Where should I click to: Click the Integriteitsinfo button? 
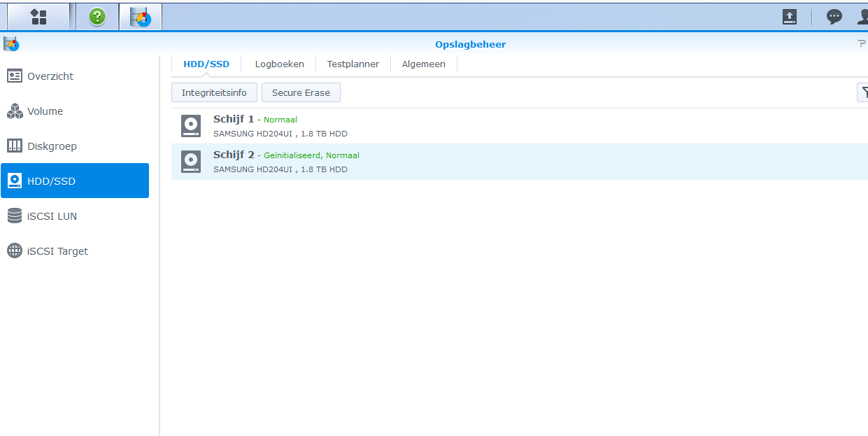point(214,92)
